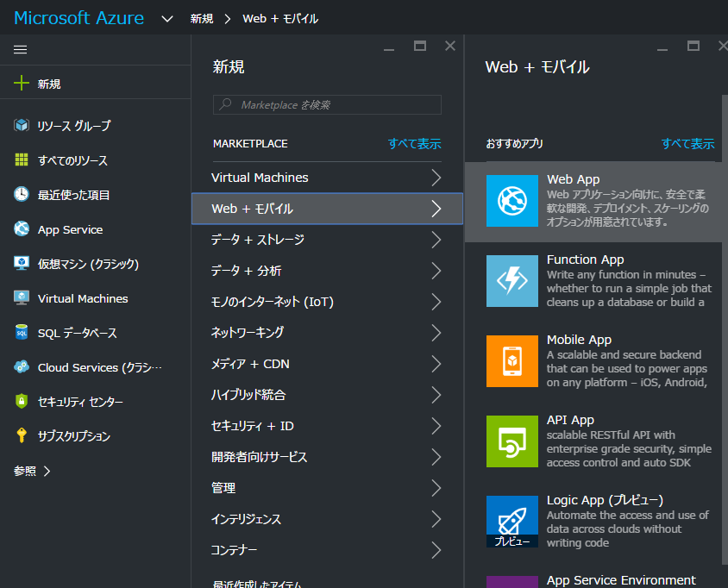Click すべて表示 link beside おすすめアプリ
The height and width of the screenshot is (588, 728).
coord(687,144)
